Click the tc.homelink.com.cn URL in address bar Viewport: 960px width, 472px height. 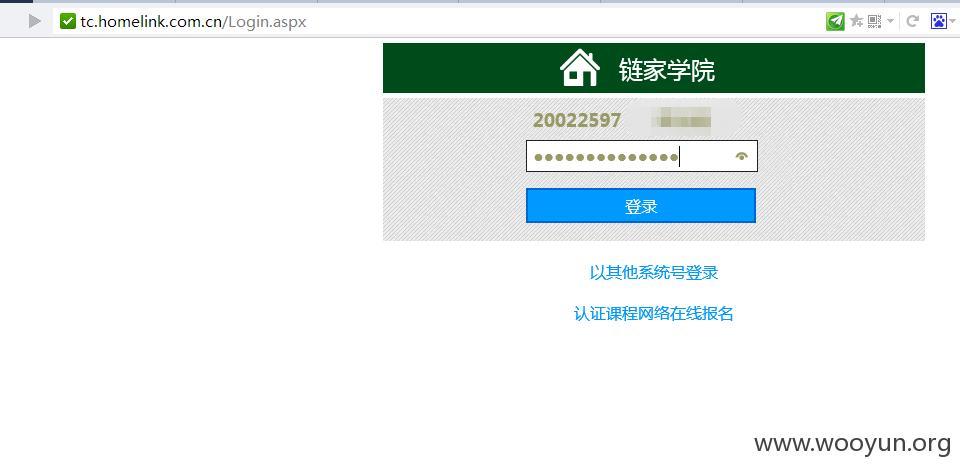coord(193,22)
